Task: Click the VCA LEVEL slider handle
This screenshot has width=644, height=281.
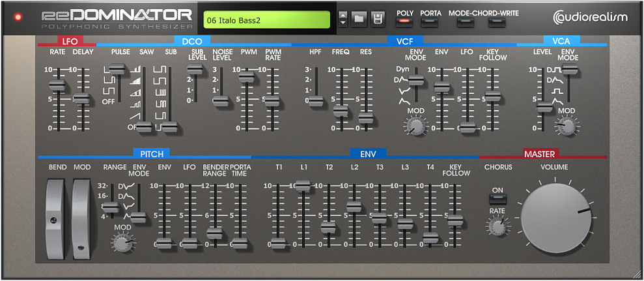Action: click(x=544, y=106)
